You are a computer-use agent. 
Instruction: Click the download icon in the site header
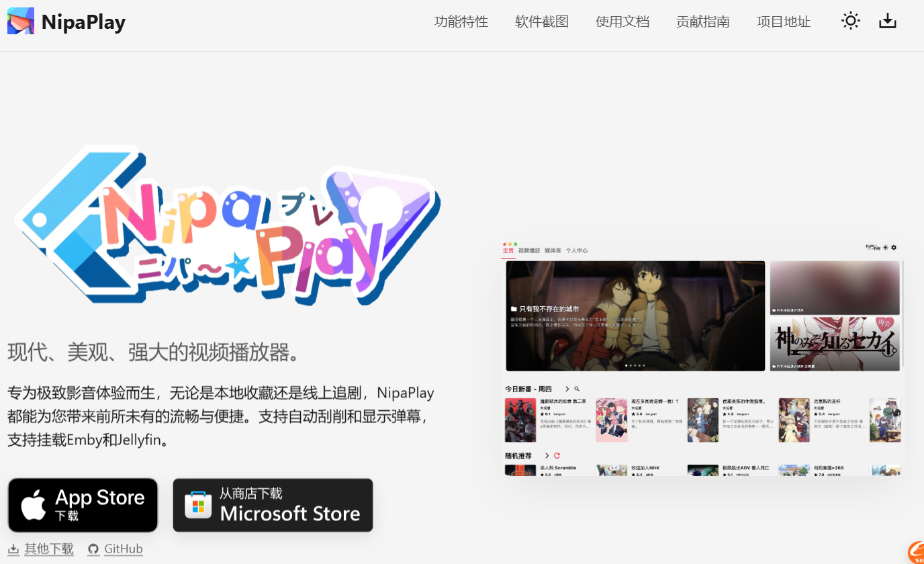click(888, 21)
